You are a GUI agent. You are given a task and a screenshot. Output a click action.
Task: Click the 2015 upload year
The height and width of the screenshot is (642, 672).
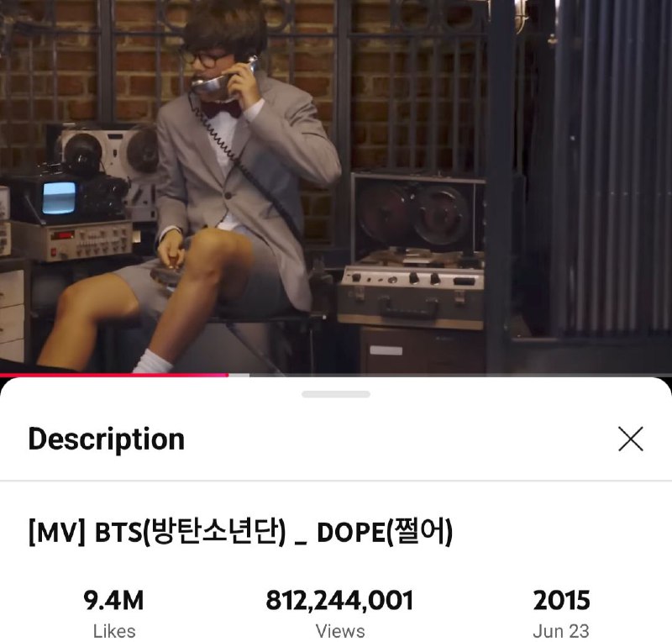[x=561, y=600]
